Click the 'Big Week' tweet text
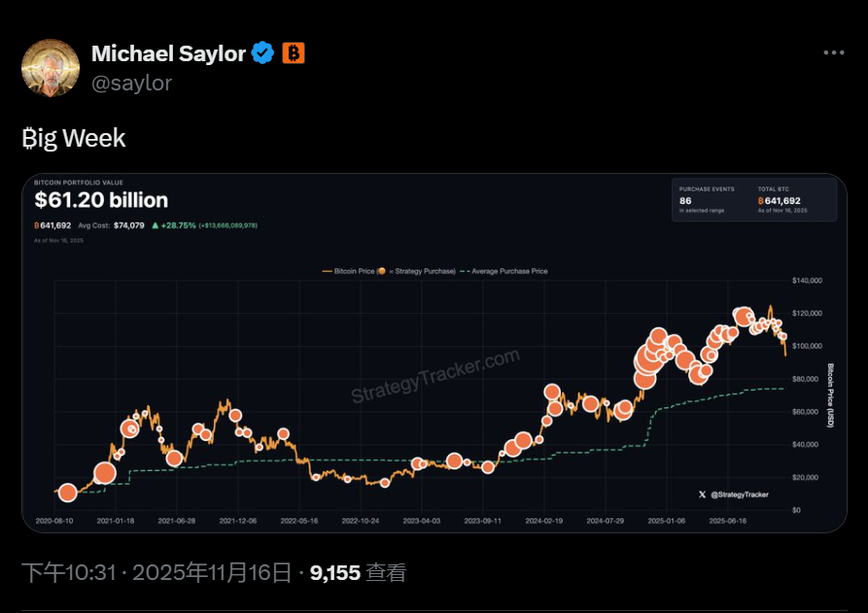 74,138
